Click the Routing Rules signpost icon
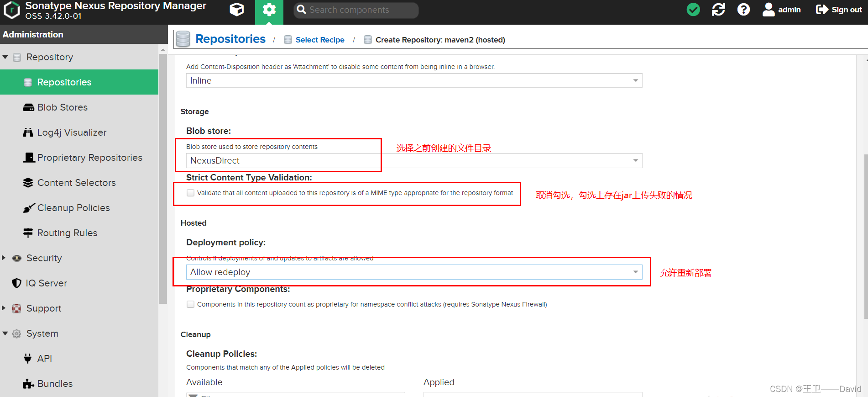The height and width of the screenshot is (397, 868). pyautogui.click(x=28, y=233)
